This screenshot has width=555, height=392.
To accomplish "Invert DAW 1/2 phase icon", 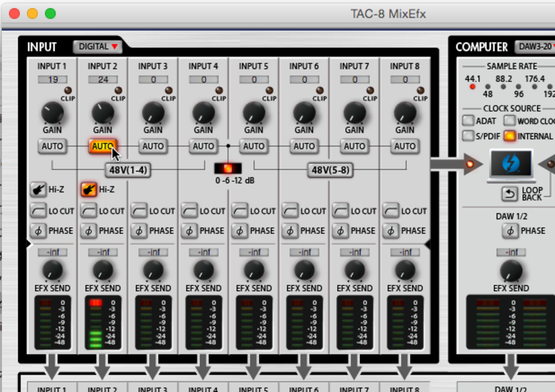I will click(510, 231).
